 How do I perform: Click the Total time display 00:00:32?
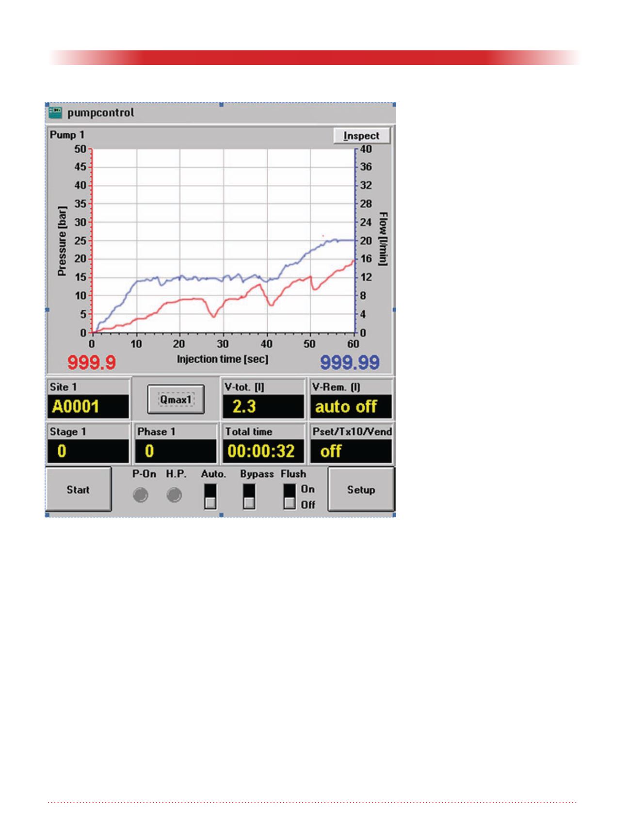263,452
